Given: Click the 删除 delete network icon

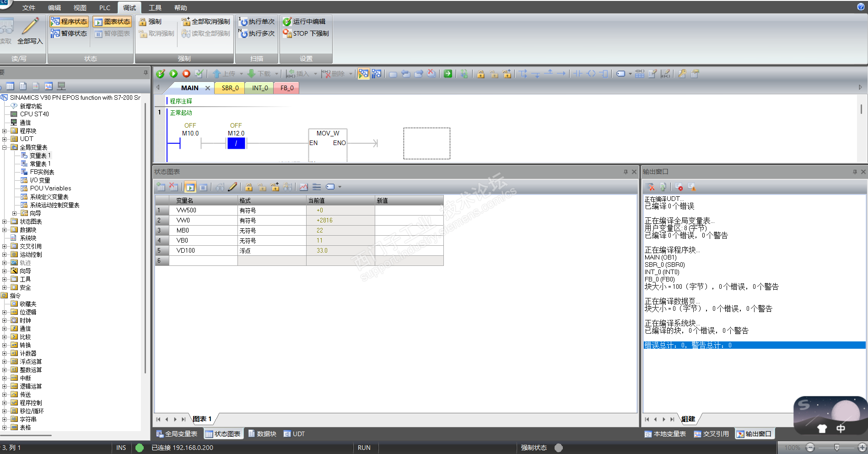Looking at the screenshot, I should coord(326,74).
